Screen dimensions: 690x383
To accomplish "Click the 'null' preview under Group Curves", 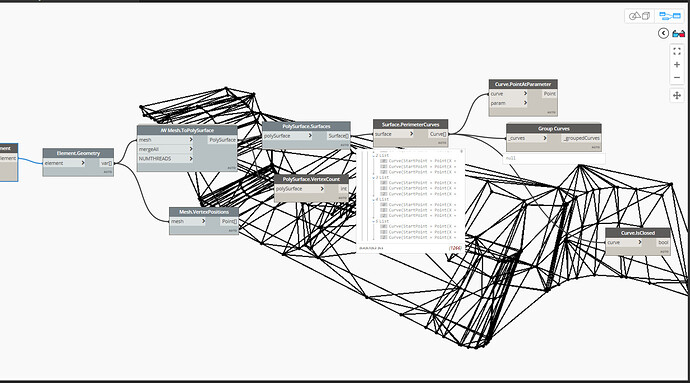I will (554, 158).
